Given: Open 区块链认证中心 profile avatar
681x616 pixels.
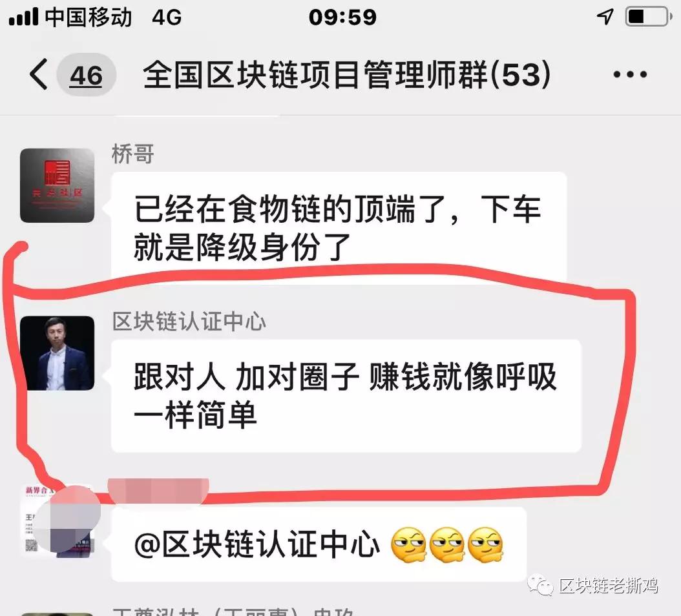Looking at the screenshot, I should click(x=58, y=353).
